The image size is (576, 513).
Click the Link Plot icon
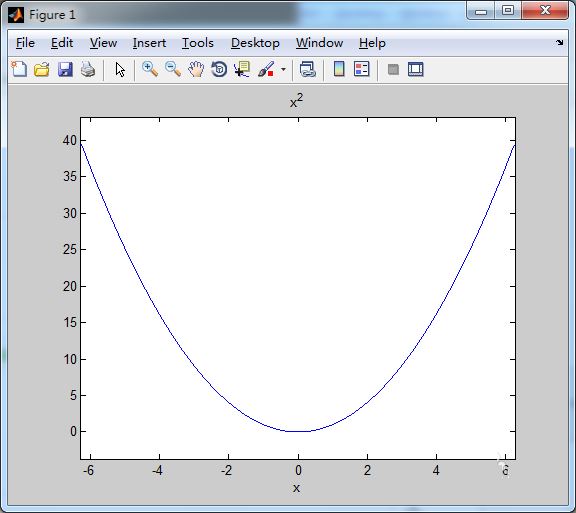pos(307,69)
